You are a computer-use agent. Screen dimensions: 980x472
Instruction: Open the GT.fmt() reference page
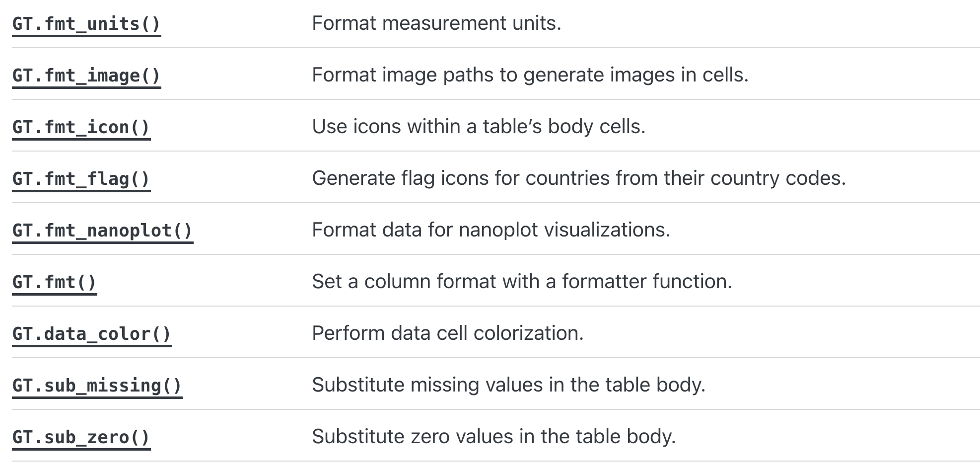tap(54, 282)
